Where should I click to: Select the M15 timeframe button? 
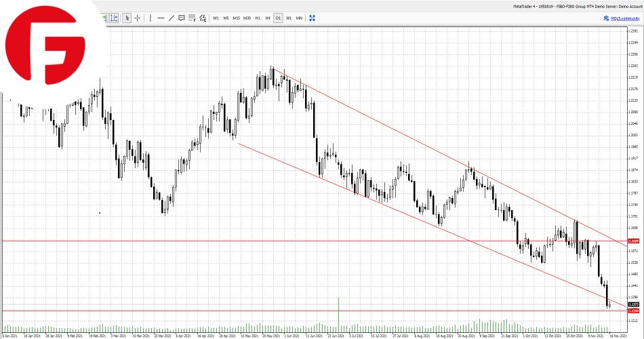point(236,18)
